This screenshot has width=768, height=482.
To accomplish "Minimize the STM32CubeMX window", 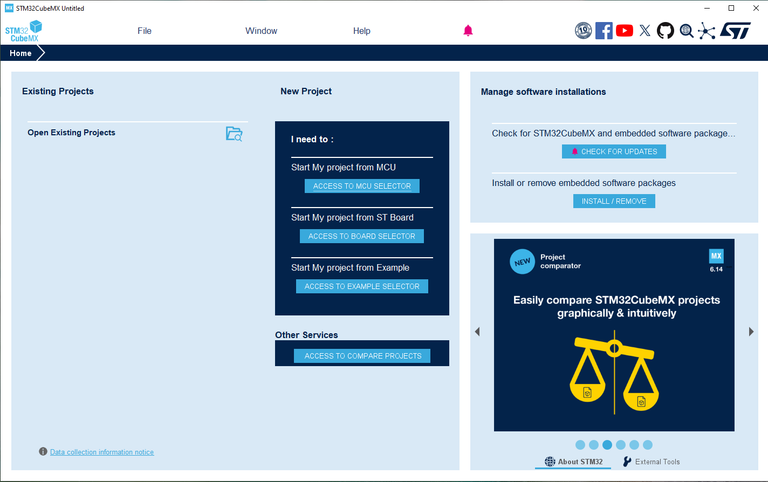I will tap(707, 8).
